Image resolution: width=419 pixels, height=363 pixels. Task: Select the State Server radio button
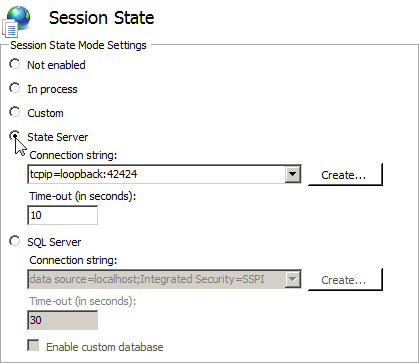point(15,136)
